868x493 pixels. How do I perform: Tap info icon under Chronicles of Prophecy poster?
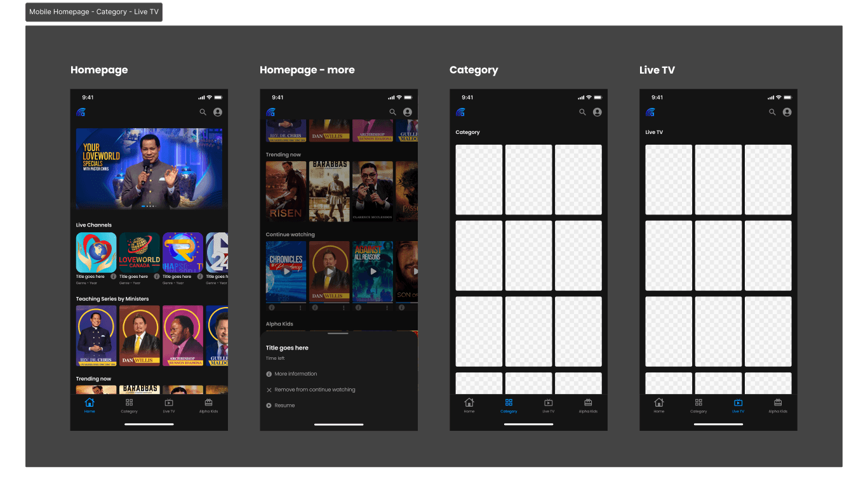[271, 308]
